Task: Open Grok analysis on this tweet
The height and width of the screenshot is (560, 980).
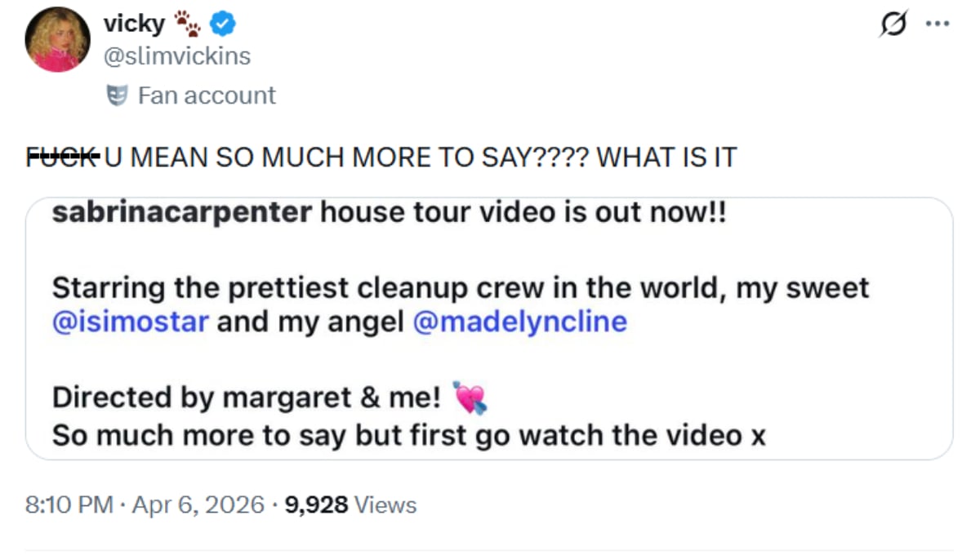Action: (893, 25)
